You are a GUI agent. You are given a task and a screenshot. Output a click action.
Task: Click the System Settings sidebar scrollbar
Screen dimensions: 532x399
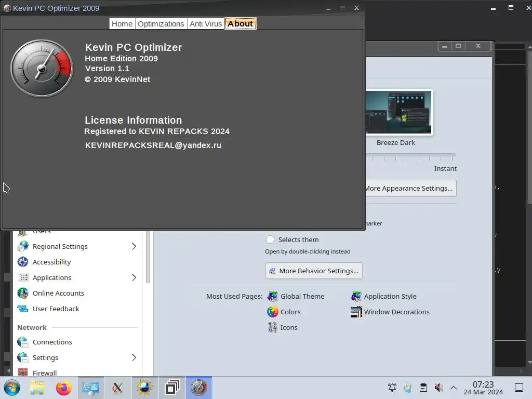click(x=148, y=257)
